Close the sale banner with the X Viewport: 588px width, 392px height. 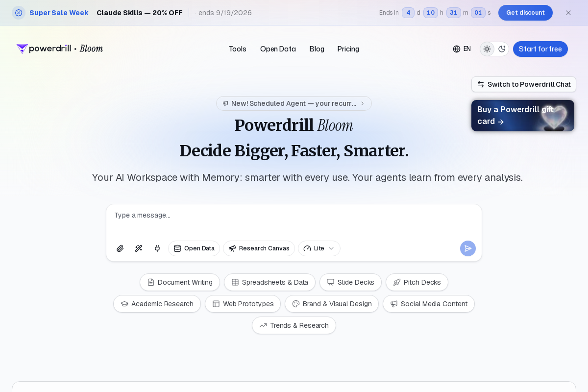click(x=568, y=13)
